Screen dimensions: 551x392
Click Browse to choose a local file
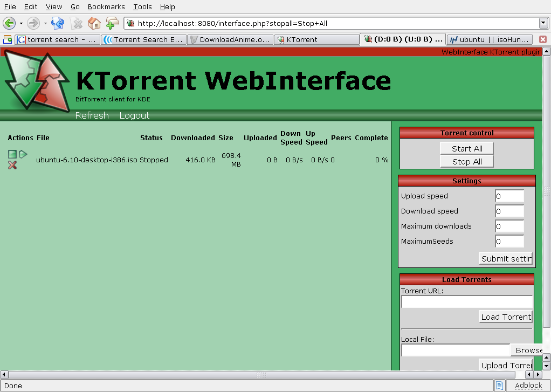tap(526, 350)
